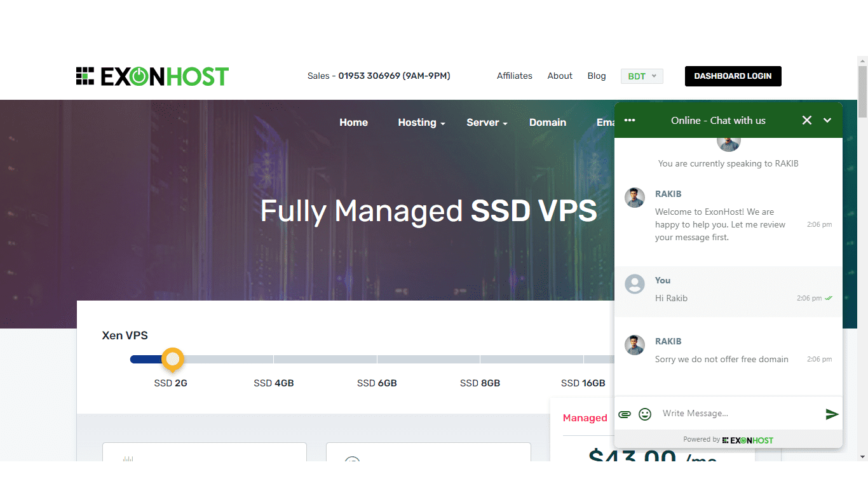Minimize chat using the chevron arrow

pyautogui.click(x=827, y=120)
